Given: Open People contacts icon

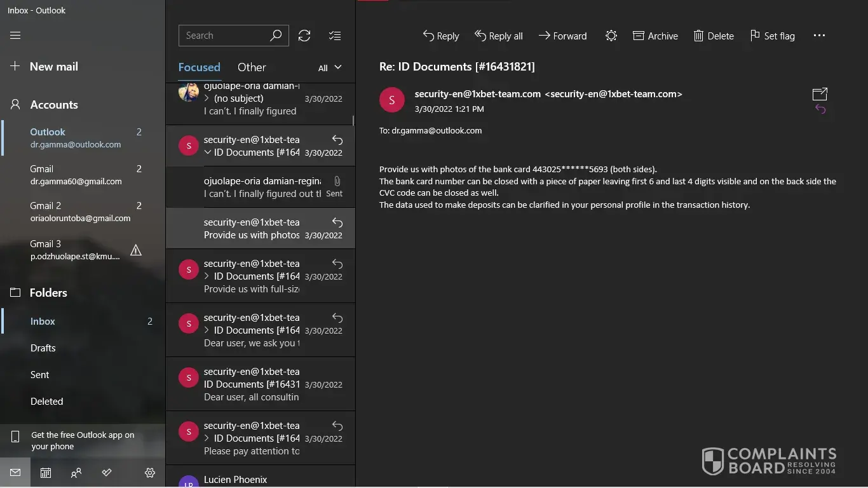Looking at the screenshot, I should (76, 473).
